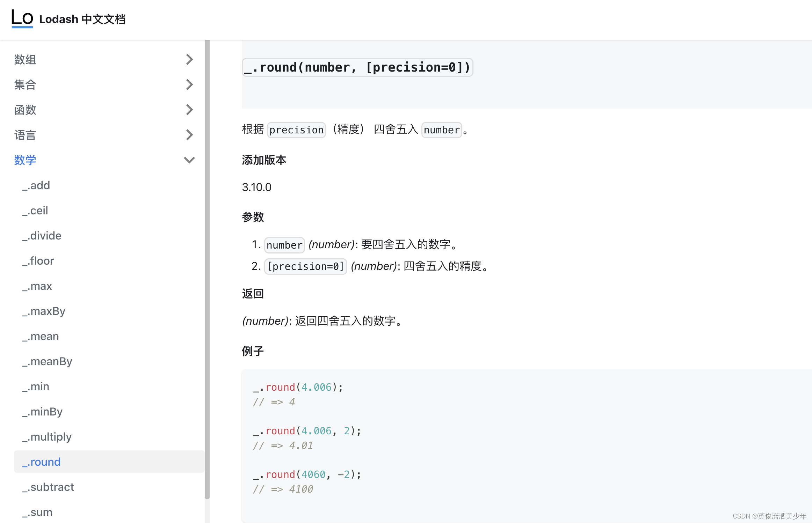Go to the _.multiply page
The width and height of the screenshot is (812, 523).
click(x=47, y=437)
